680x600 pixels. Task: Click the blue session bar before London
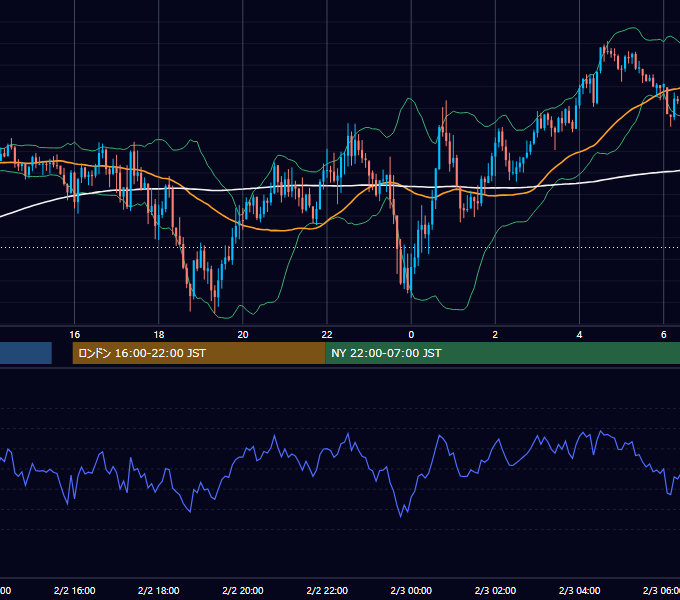[26, 353]
